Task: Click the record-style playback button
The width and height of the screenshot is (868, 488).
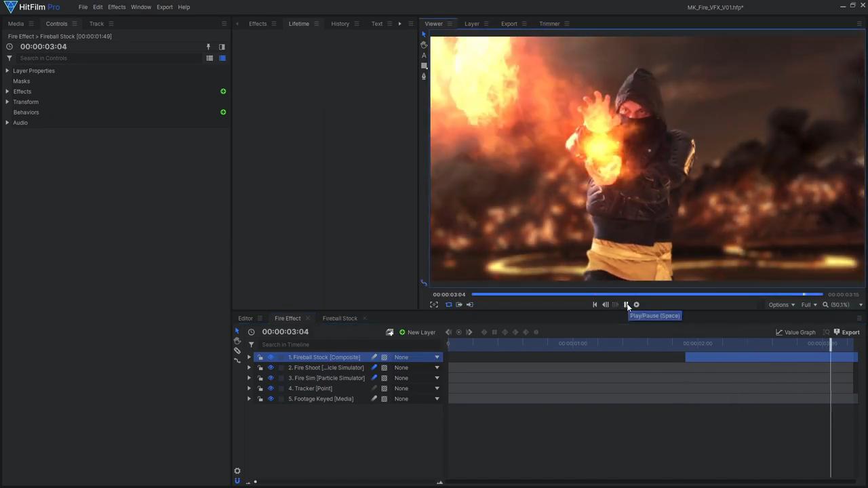Action: point(636,304)
